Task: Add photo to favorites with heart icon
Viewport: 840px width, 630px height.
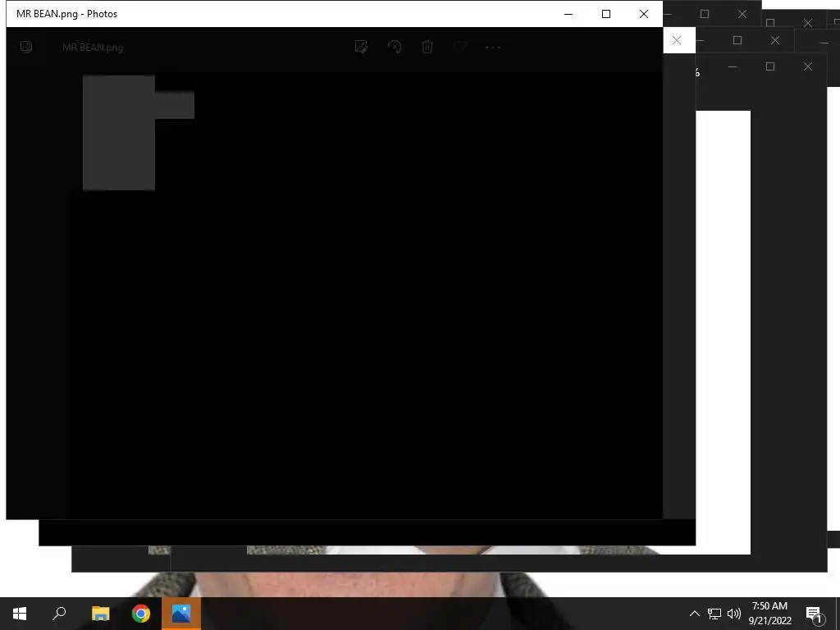Action: coord(460,47)
